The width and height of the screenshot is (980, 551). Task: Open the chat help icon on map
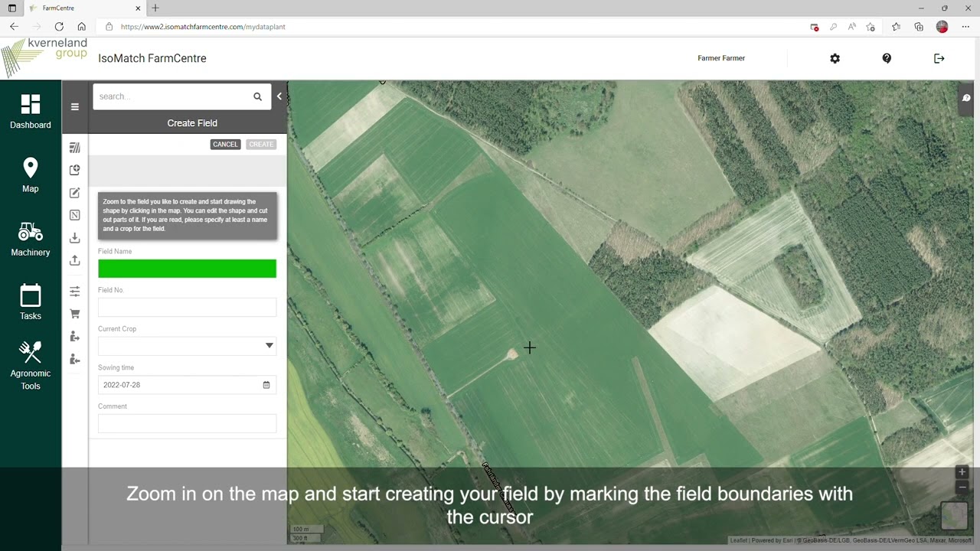966,98
